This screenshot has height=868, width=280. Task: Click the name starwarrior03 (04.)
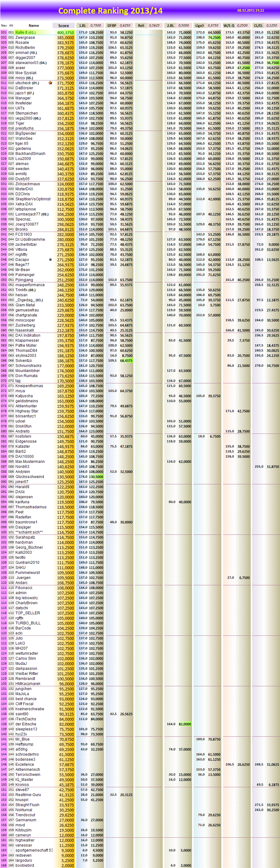click(31, 63)
